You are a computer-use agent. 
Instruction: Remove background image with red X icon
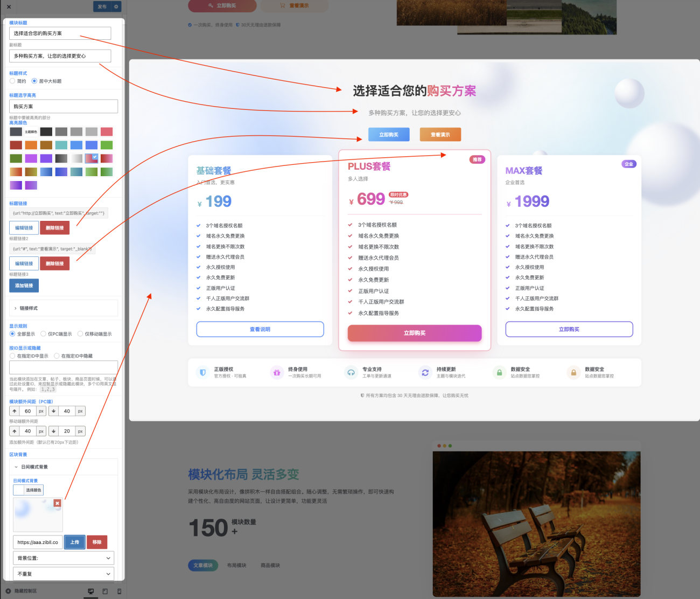(57, 503)
